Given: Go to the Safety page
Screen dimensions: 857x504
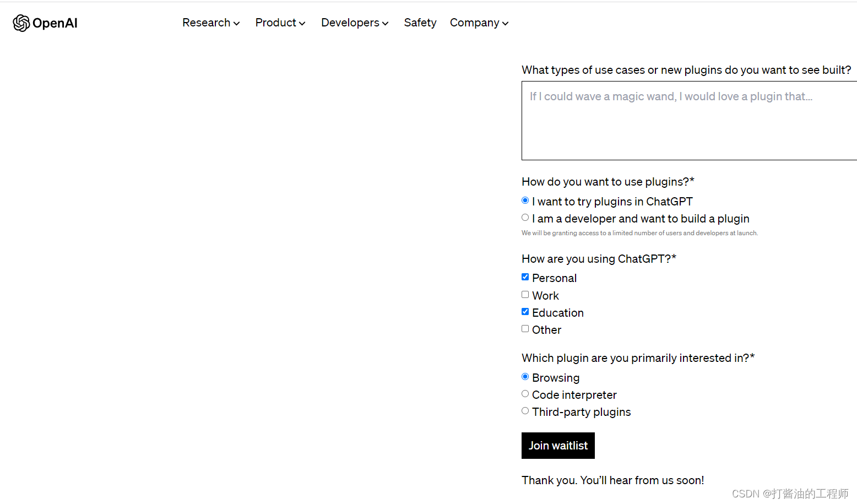Looking at the screenshot, I should point(420,23).
